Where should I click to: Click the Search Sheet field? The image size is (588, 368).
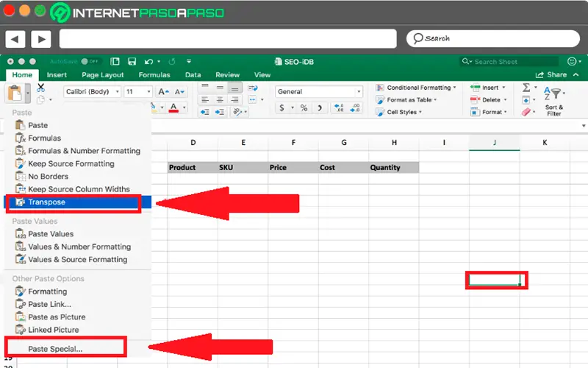[509, 62]
